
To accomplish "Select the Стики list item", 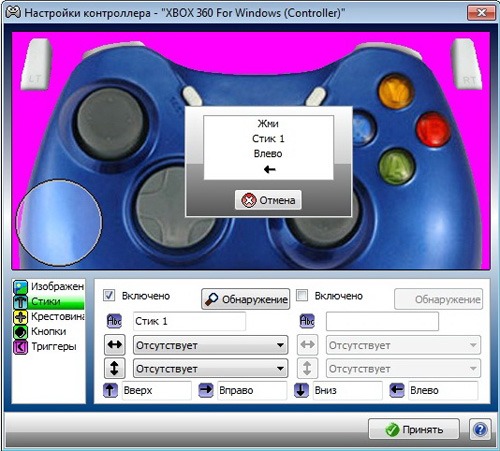I will coord(49,301).
